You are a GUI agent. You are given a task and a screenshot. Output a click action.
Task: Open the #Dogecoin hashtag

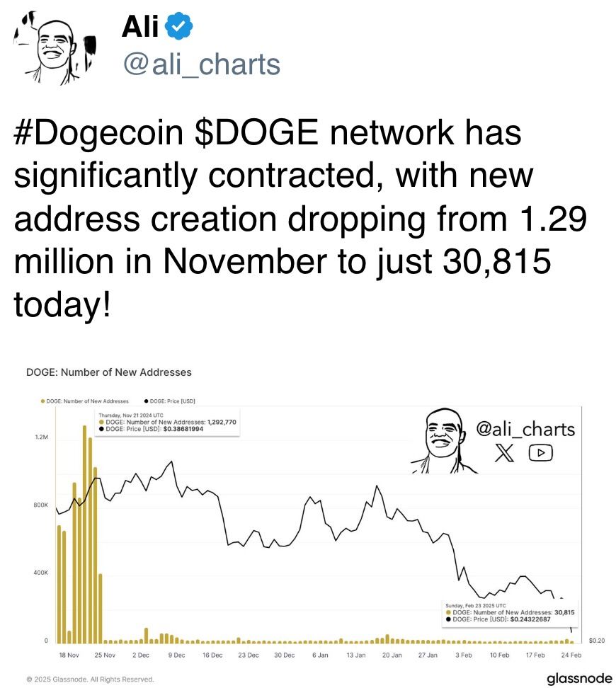(99, 134)
